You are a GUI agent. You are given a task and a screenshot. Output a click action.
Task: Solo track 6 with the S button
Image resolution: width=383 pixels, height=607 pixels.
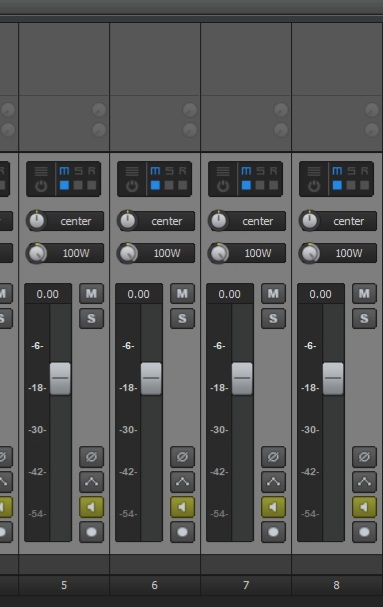182,319
